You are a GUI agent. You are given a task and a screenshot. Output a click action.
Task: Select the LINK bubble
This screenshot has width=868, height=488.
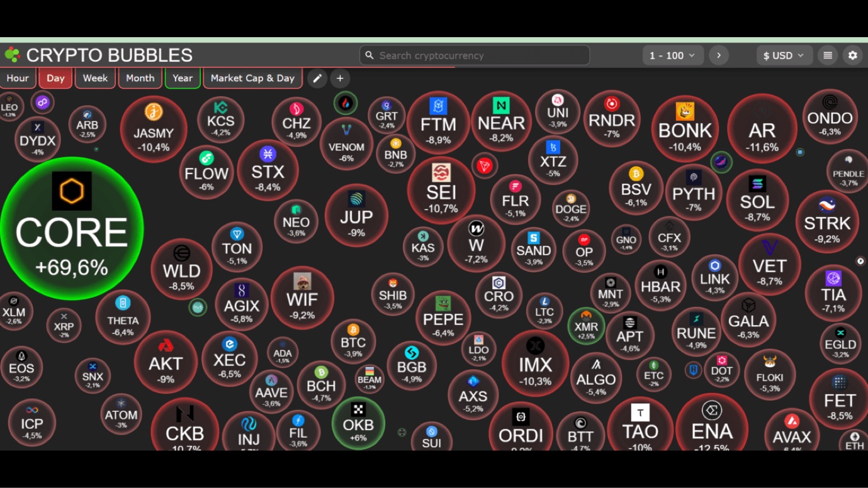click(715, 277)
